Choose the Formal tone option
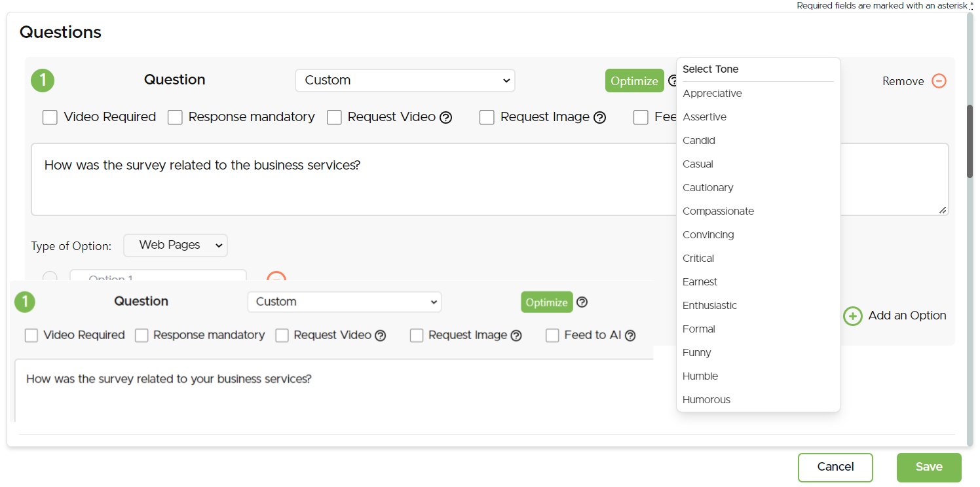980x487 pixels. point(699,329)
